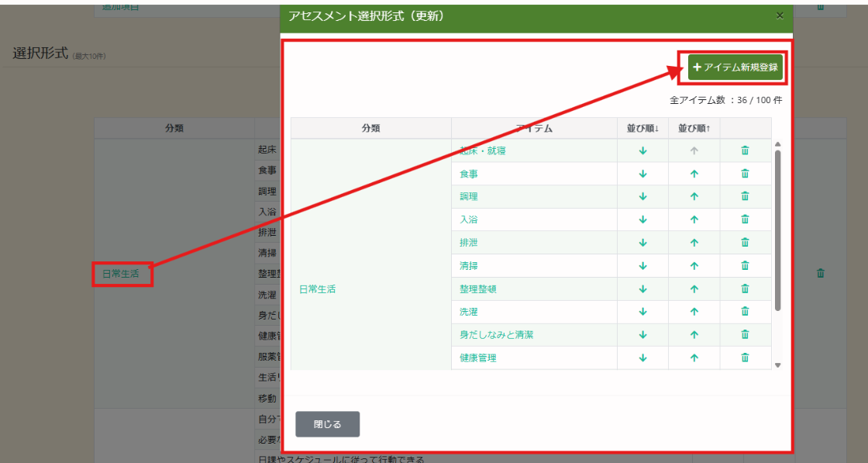Delete the 起床・就寝 item via trash icon
Screen dimensions: 868x463
(745, 151)
